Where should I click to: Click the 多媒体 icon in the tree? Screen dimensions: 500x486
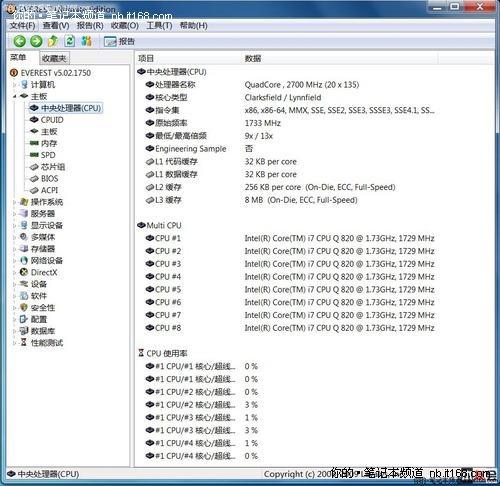tap(24, 237)
